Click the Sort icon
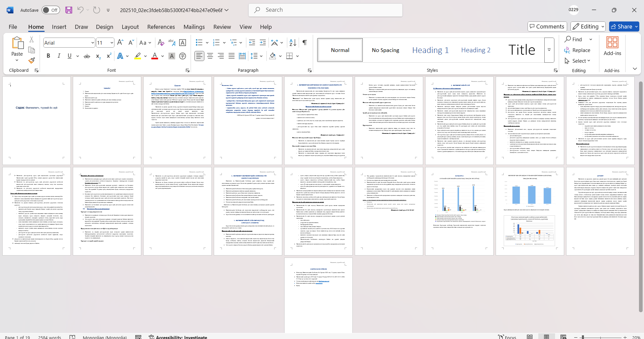This screenshot has width=644, height=339. pos(293,43)
